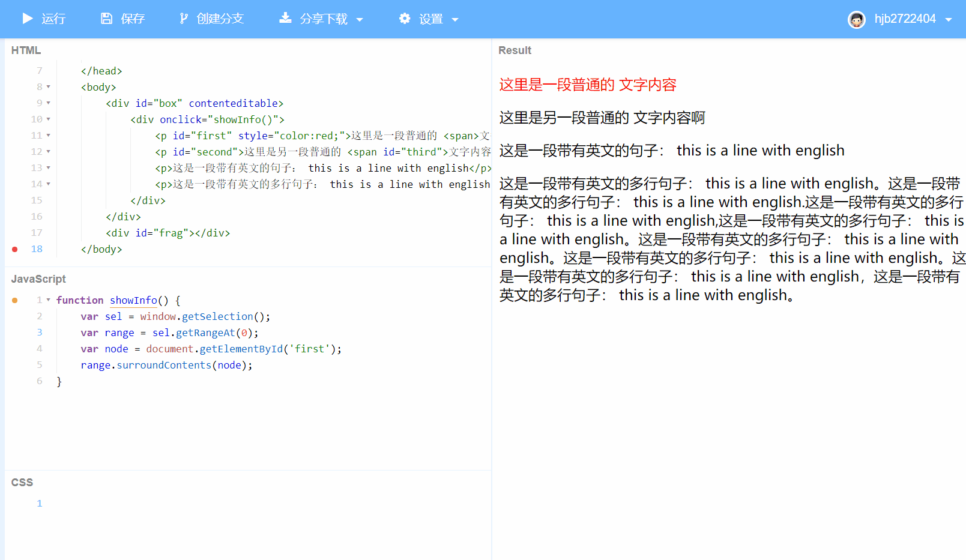Click the line-13 paragraph code in HTML
The height and width of the screenshot is (560, 966).
pos(324,168)
